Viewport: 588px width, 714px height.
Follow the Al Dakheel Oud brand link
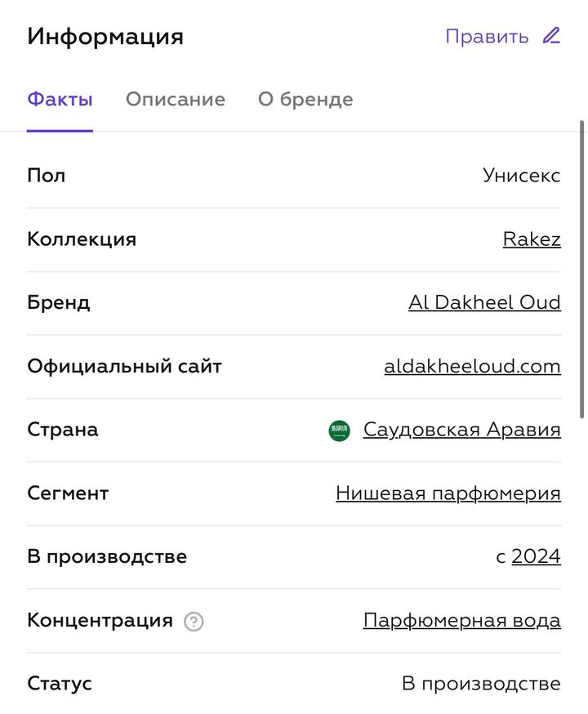(x=484, y=303)
